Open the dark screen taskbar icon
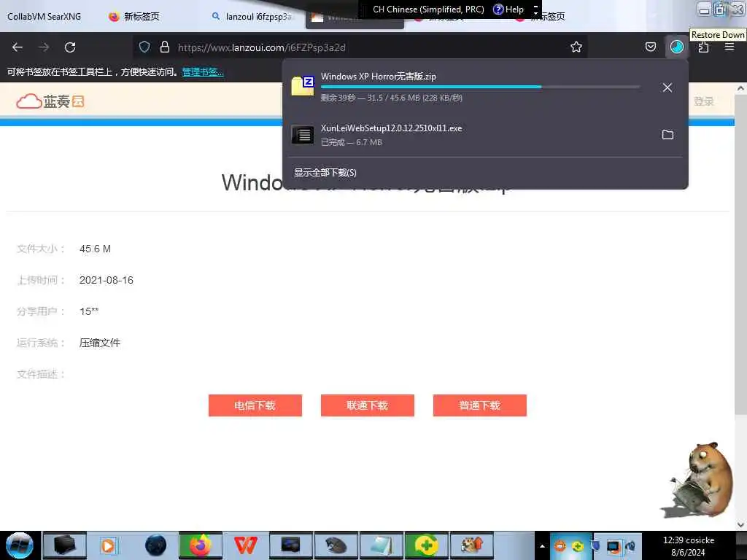The width and height of the screenshot is (747, 560). pos(290,545)
